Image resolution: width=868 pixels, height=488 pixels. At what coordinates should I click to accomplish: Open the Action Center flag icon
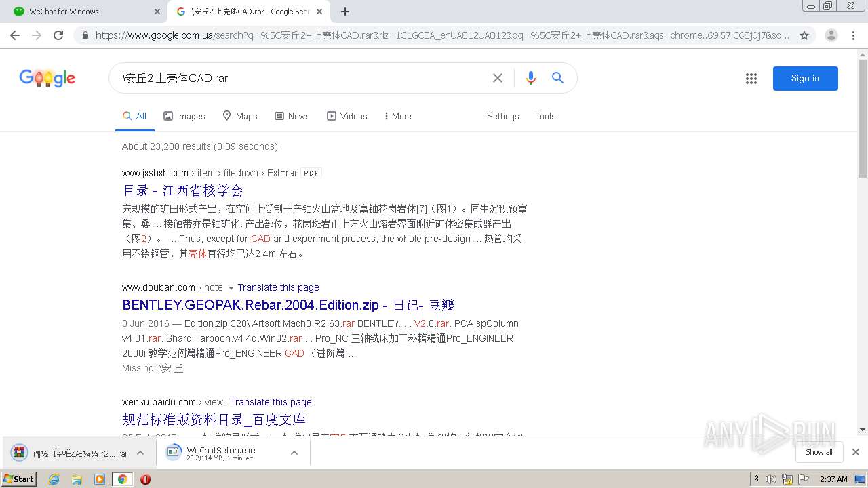804,479
